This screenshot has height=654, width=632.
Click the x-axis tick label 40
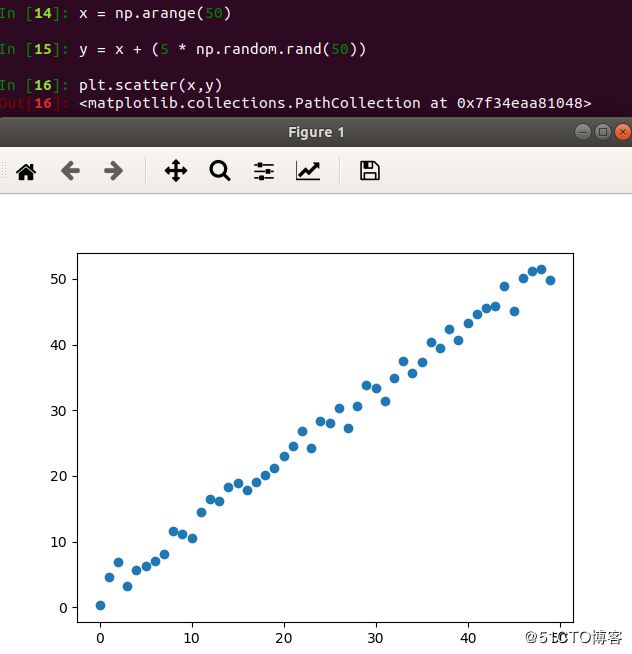click(x=468, y=638)
